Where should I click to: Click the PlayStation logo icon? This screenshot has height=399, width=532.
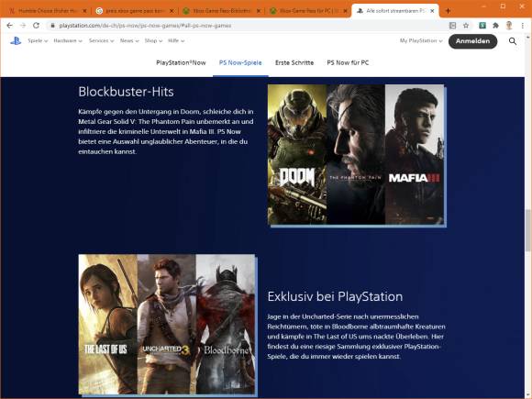(16, 41)
